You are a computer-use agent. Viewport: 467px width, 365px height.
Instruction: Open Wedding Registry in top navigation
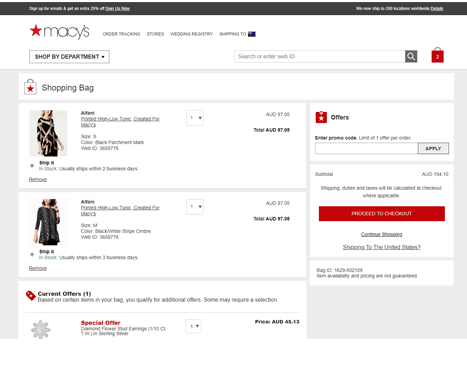click(191, 34)
